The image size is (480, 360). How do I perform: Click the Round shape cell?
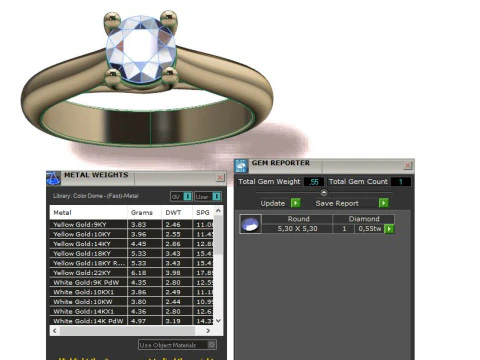point(298,219)
